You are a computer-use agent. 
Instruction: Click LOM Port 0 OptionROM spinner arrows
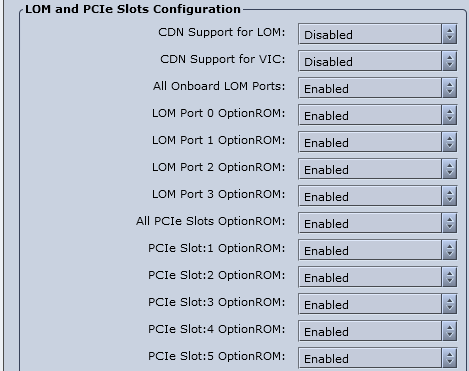pos(450,115)
